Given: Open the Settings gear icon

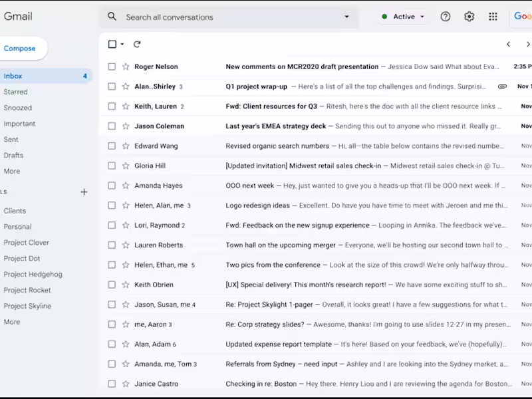Looking at the screenshot, I should point(469,17).
